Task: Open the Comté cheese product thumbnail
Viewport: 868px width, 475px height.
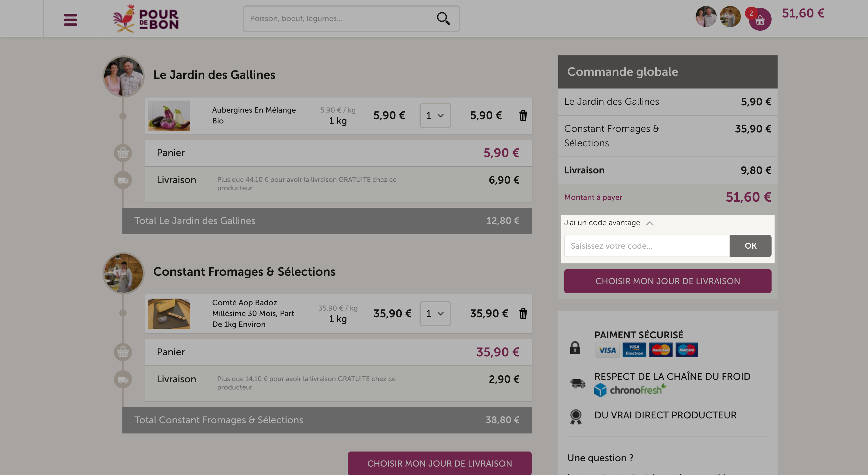Action: [x=168, y=313]
